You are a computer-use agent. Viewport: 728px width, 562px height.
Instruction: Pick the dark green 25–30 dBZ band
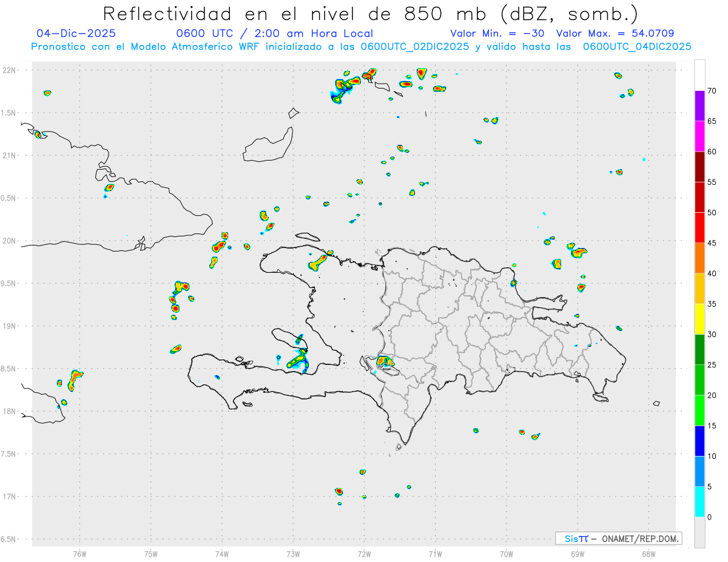[699, 350]
